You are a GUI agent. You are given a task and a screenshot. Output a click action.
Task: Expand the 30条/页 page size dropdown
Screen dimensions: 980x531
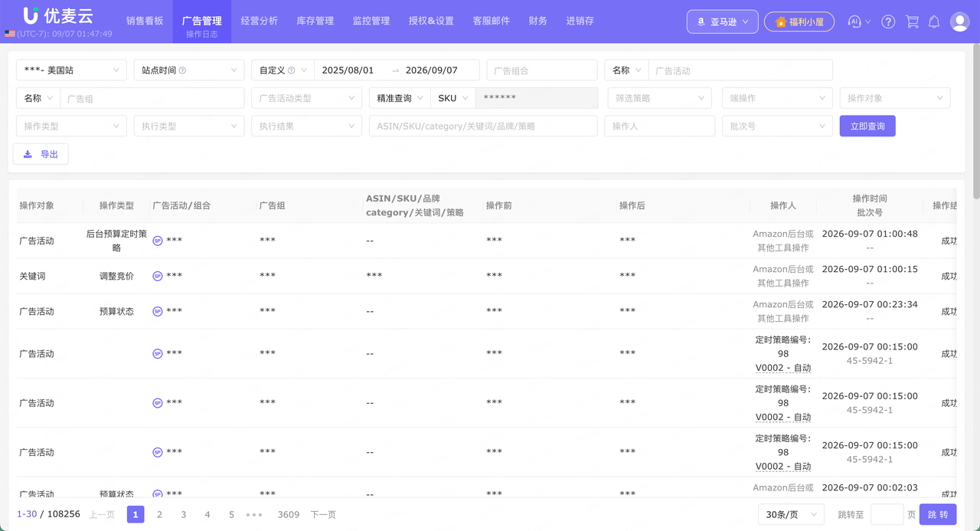click(x=791, y=515)
